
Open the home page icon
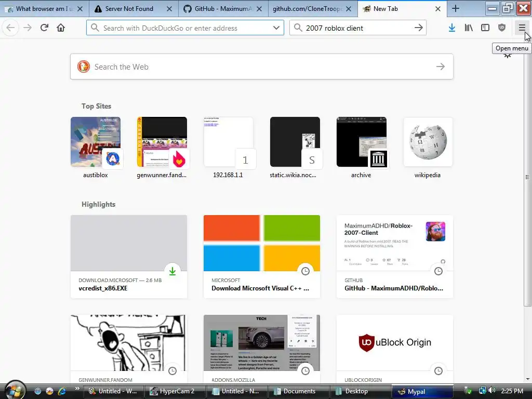[61, 28]
